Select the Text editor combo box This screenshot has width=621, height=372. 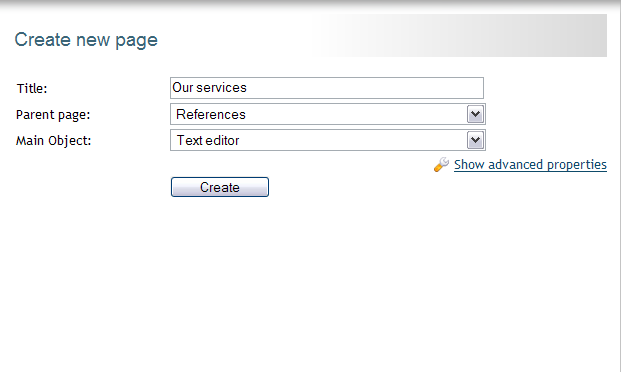coord(328,140)
